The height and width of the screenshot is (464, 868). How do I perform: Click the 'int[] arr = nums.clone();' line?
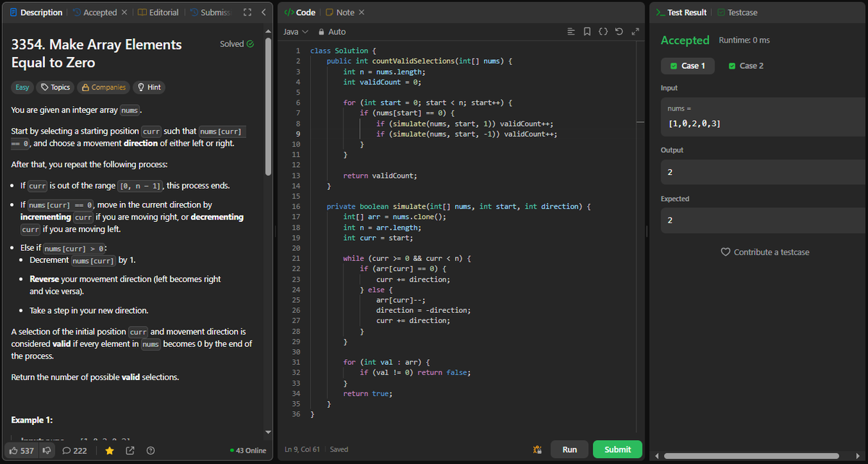coord(394,217)
